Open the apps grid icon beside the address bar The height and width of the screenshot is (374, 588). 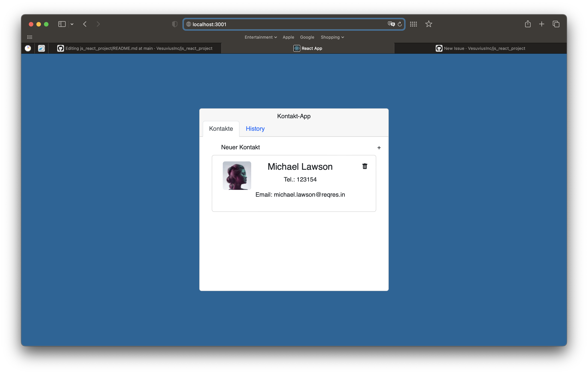point(413,24)
